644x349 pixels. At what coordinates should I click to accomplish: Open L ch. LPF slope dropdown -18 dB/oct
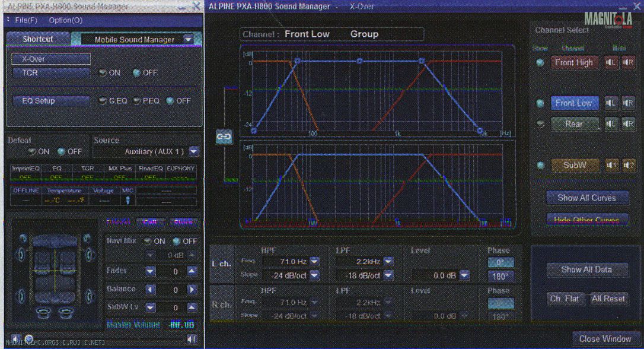point(388,275)
